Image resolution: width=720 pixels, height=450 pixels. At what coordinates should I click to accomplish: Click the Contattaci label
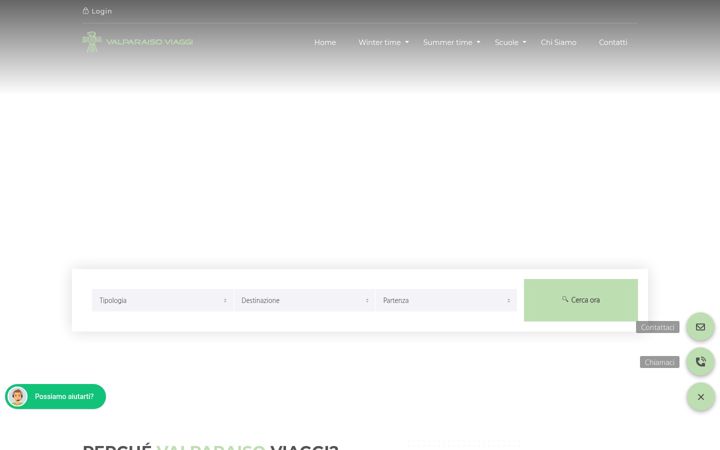coord(658,327)
